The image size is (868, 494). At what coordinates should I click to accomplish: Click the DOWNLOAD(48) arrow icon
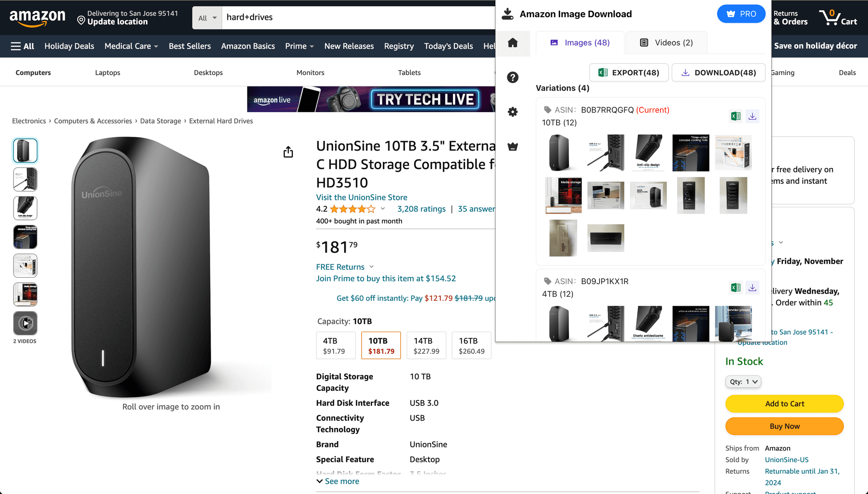685,72
